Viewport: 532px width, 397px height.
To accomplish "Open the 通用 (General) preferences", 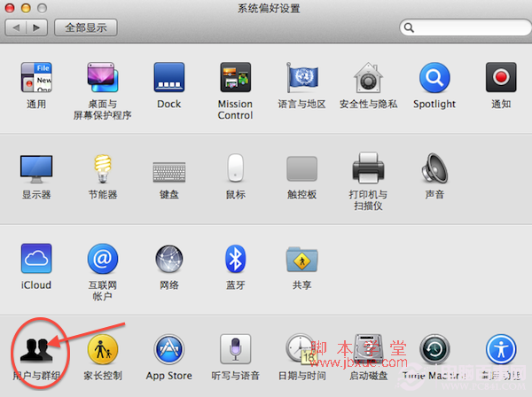I will coord(36,77).
